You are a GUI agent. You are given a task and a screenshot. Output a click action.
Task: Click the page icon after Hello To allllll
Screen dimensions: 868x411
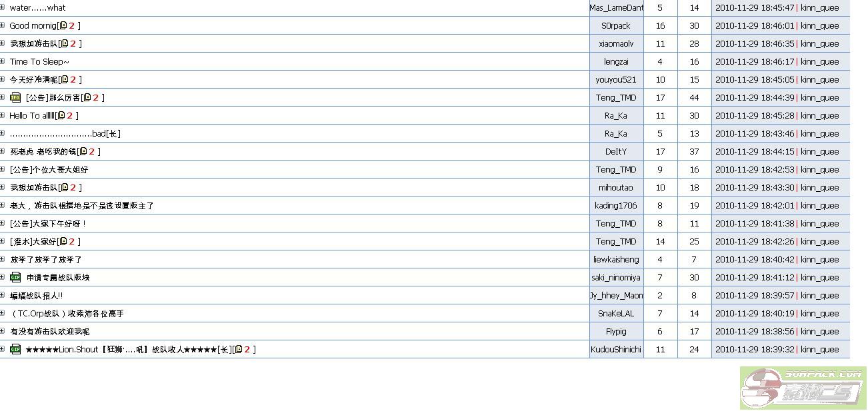pos(61,116)
